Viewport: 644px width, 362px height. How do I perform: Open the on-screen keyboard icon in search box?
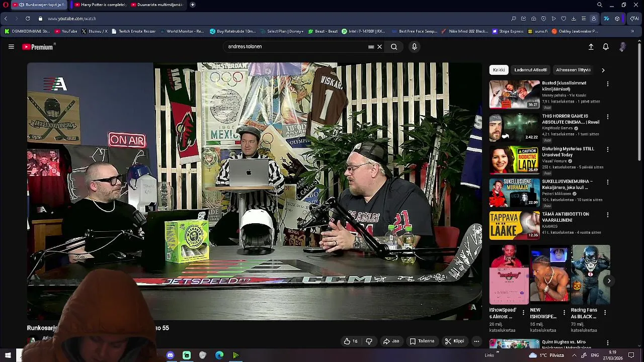[x=371, y=47]
